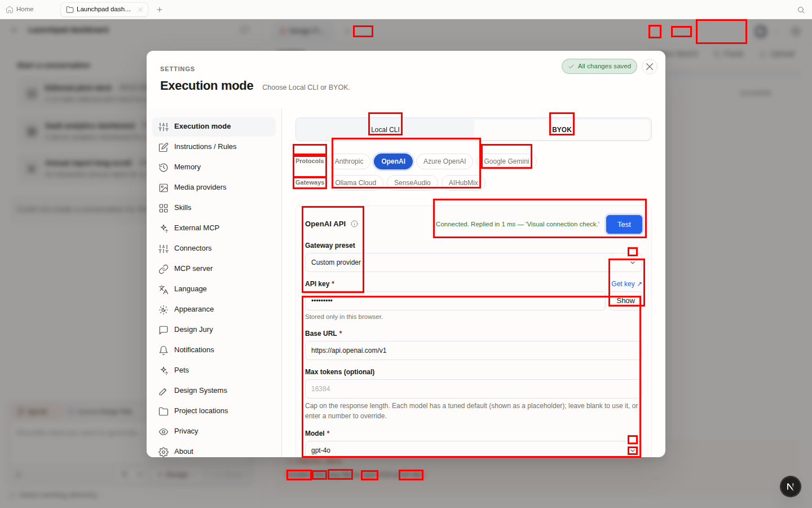The image size is (812, 508).
Task: Click the Base URL input field
Action: (x=474, y=351)
